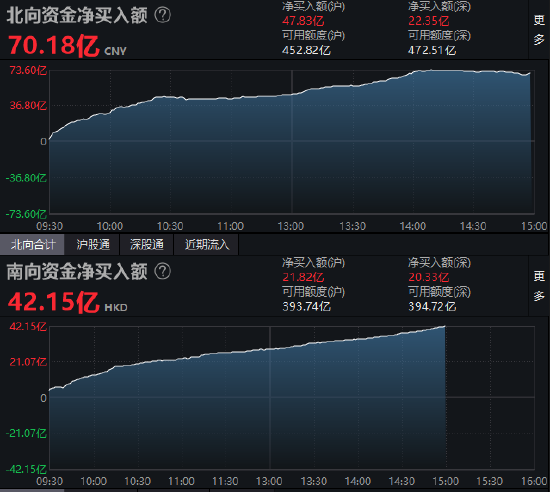Click 15:00 marker on southbound chart
Screen dimensions: 550x492
[445, 481]
